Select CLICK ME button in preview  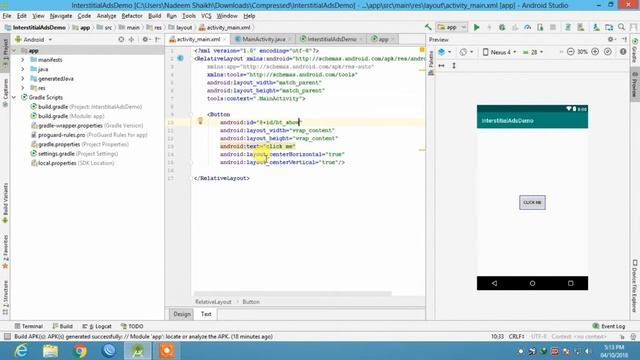pos(532,202)
